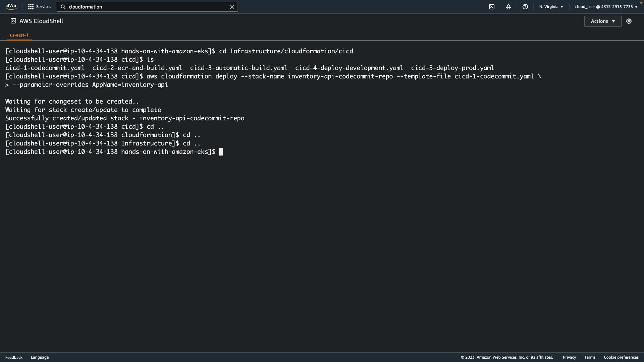Open CloudShell from top navigation icon
Screen dimensions: 644x362
(492, 7)
